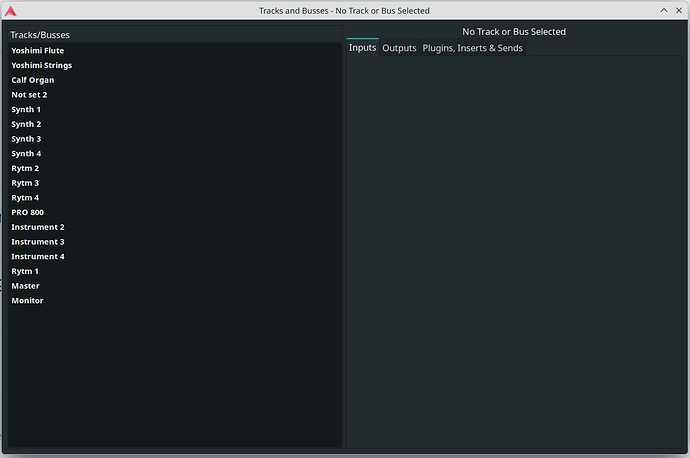The width and height of the screenshot is (690, 458).
Task: Select the Synth 4 track
Action: point(175,154)
